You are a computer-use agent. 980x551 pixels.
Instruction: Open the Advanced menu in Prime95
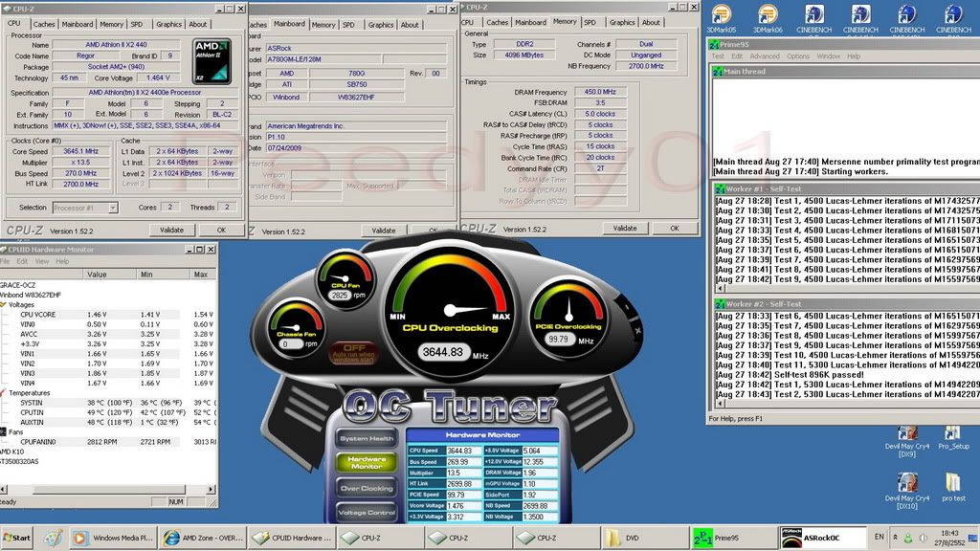tap(765, 56)
